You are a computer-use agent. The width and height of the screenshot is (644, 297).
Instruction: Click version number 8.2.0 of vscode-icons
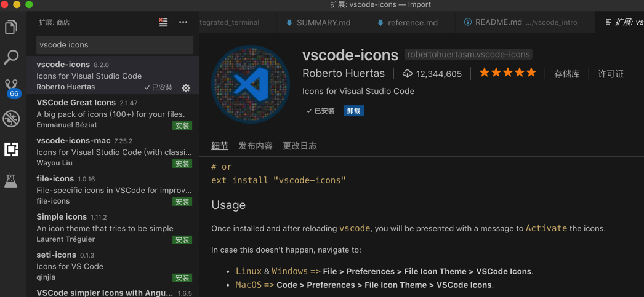coord(101,65)
